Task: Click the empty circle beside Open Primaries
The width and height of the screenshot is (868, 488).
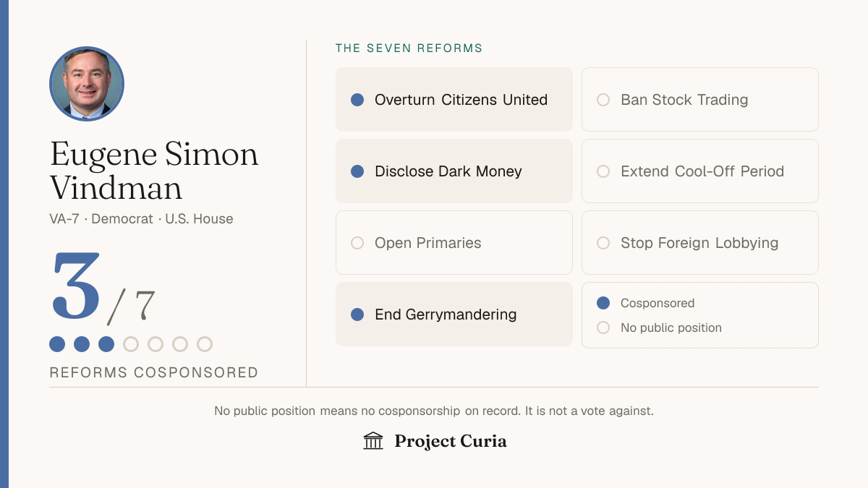Action: click(x=357, y=243)
